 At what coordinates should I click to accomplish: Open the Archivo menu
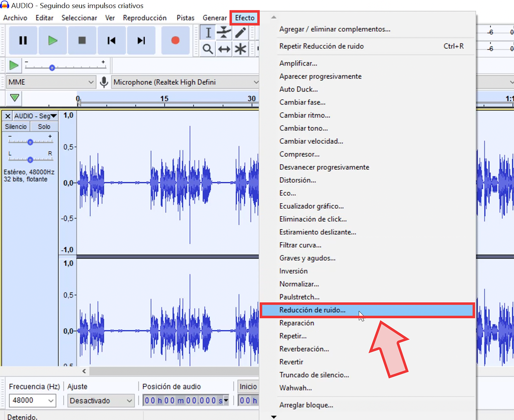(15, 18)
